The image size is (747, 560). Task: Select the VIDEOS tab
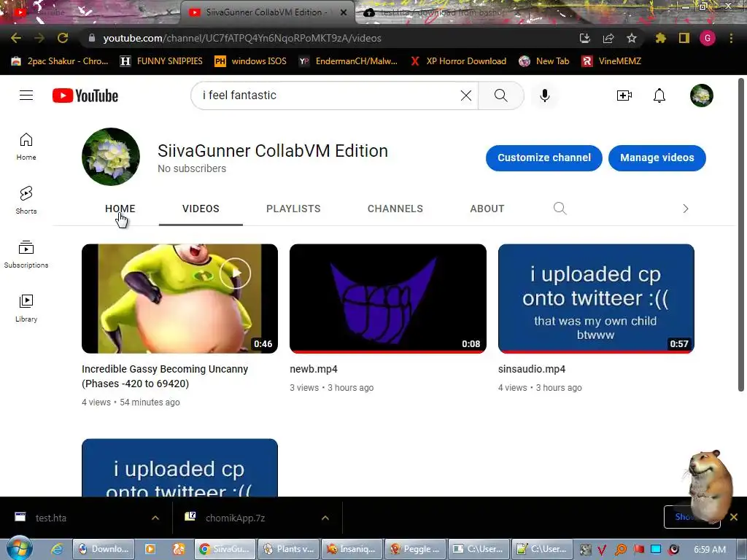coord(201,209)
